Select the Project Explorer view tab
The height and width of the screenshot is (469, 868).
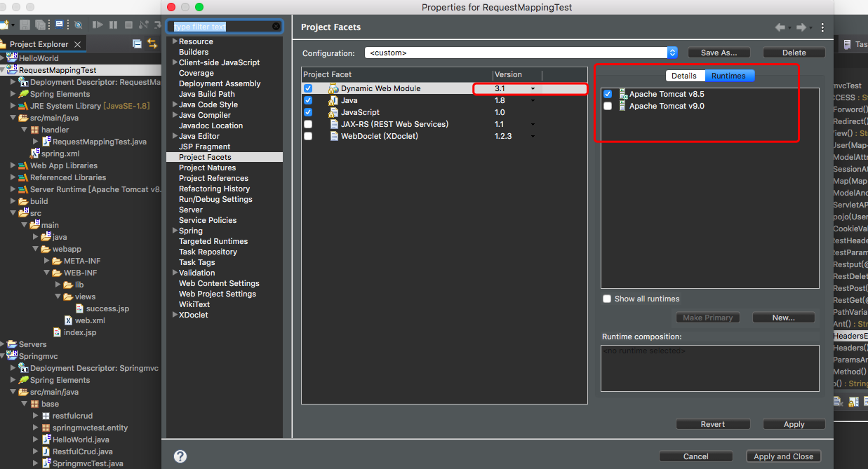pos(44,44)
